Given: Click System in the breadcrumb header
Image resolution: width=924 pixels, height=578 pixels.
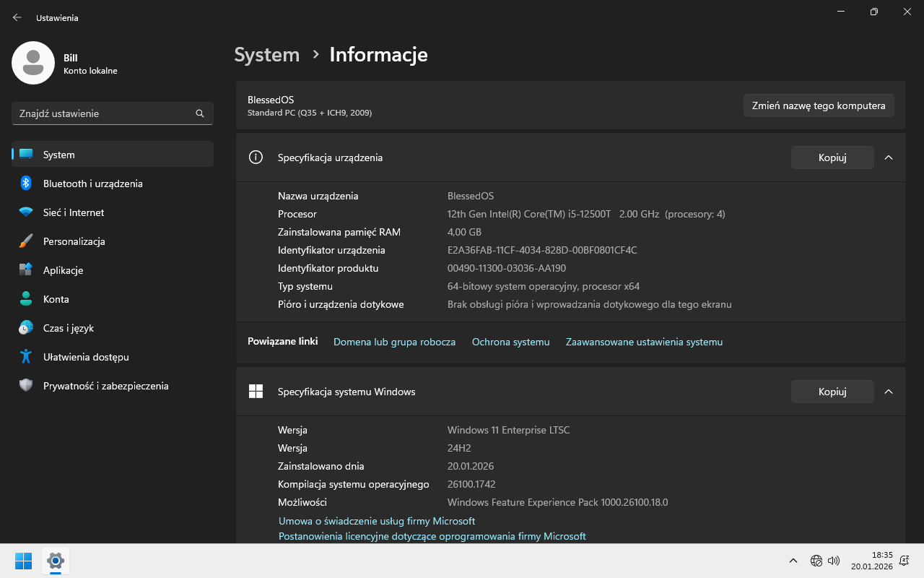Looking at the screenshot, I should tap(266, 55).
